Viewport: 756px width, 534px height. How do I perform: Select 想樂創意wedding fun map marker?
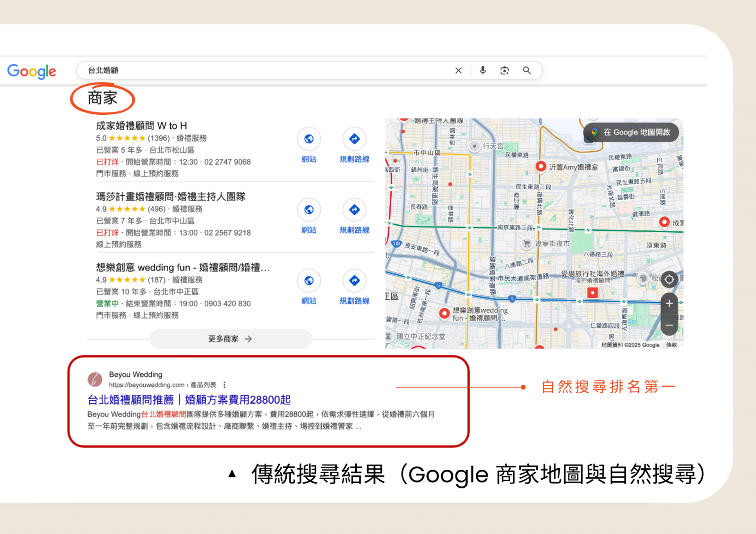(444, 313)
